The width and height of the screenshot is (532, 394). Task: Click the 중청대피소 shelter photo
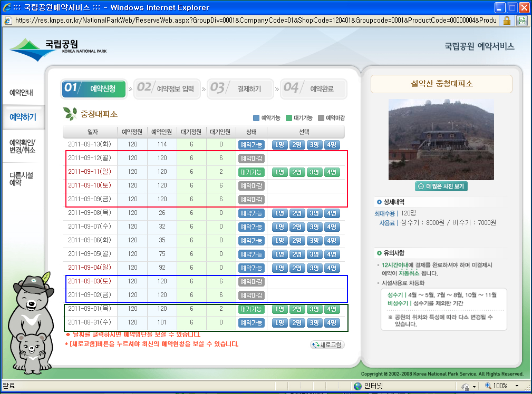click(x=441, y=139)
